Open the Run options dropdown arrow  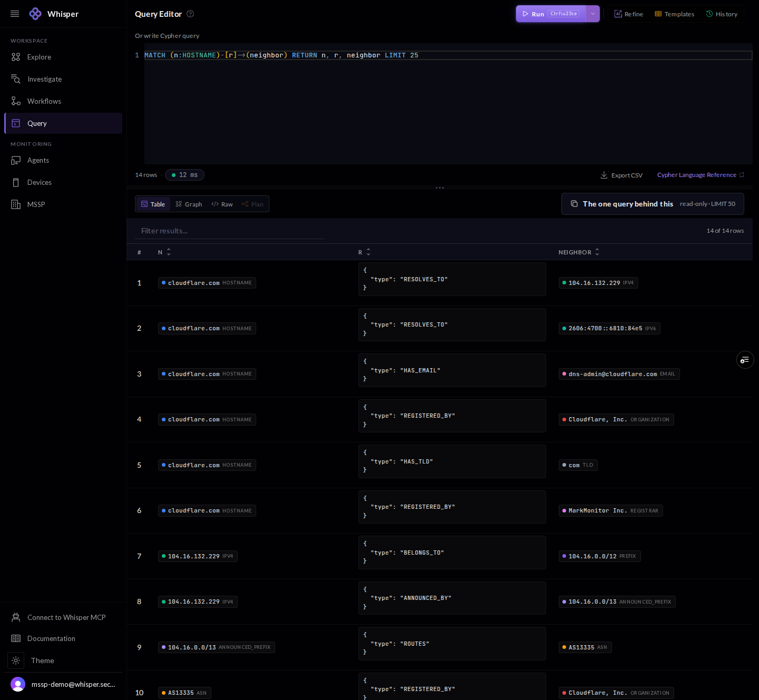click(593, 14)
